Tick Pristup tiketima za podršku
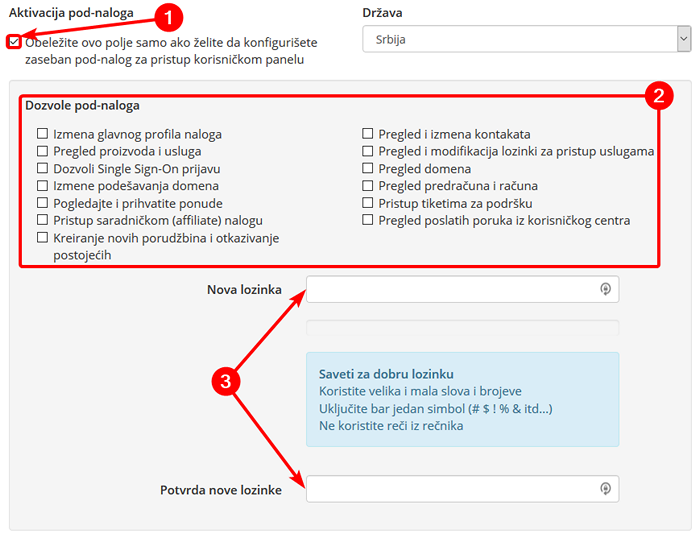The height and width of the screenshot is (538, 700). pyautogui.click(x=367, y=203)
